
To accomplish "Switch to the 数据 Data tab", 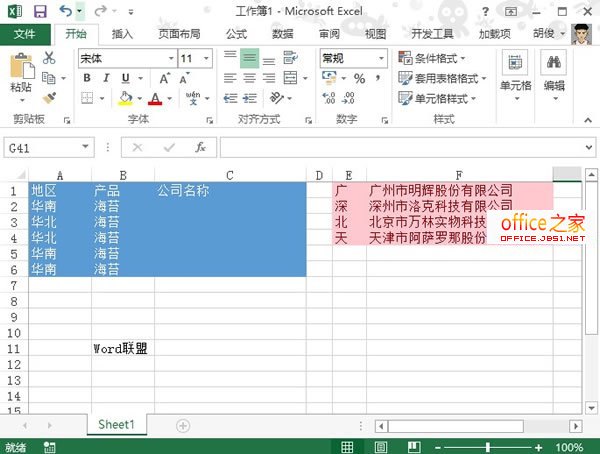I will coord(283,34).
